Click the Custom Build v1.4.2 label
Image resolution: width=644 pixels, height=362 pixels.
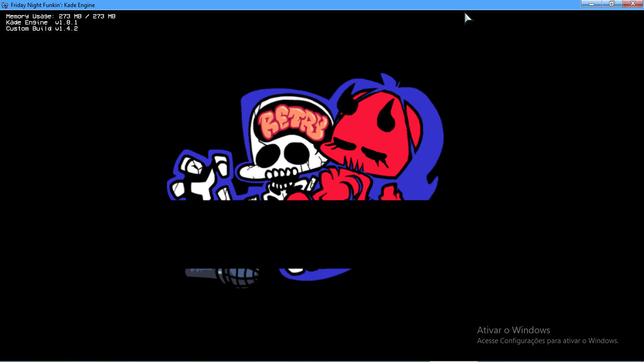pos(41,29)
